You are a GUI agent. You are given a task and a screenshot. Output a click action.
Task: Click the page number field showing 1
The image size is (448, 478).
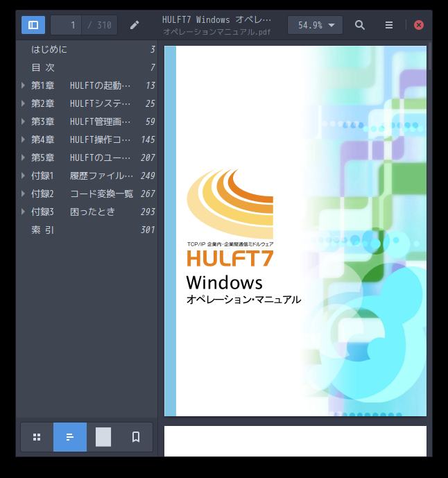point(66,25)
